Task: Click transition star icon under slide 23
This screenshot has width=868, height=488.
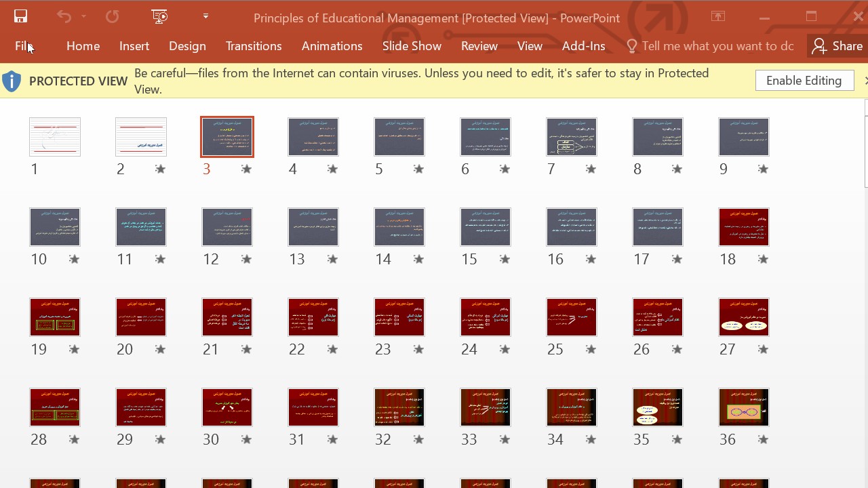Action: [418, 349]
